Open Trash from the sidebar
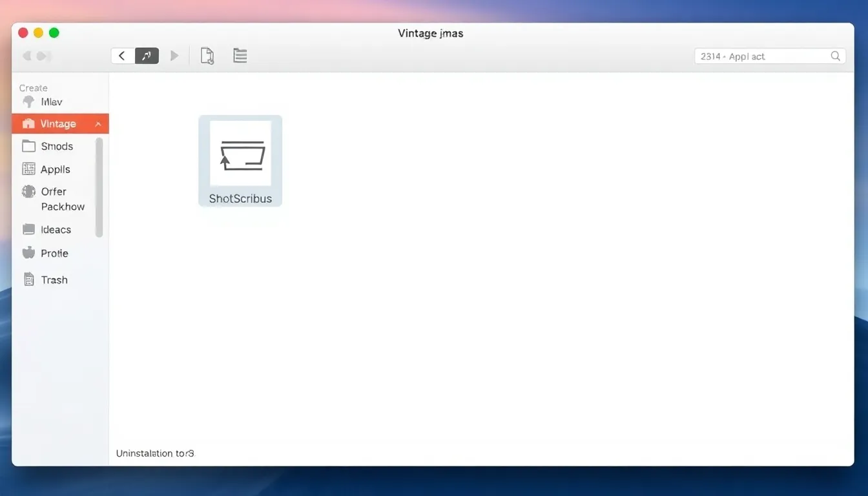 coord(54,280)
